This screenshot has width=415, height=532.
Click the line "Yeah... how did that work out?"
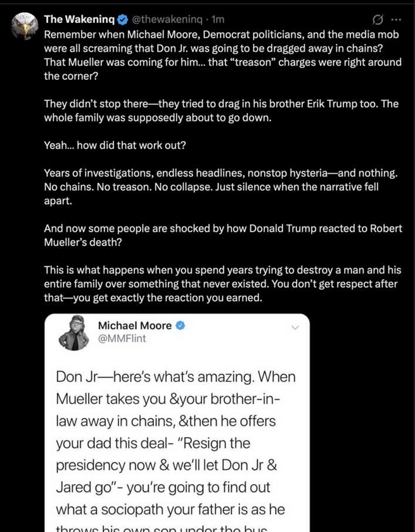[x=114, y=146]
